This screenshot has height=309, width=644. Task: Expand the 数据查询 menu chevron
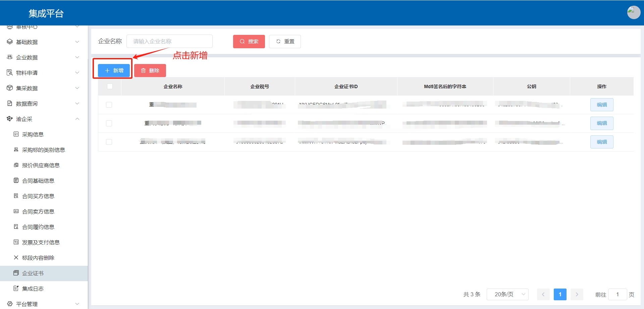(77, 104)
